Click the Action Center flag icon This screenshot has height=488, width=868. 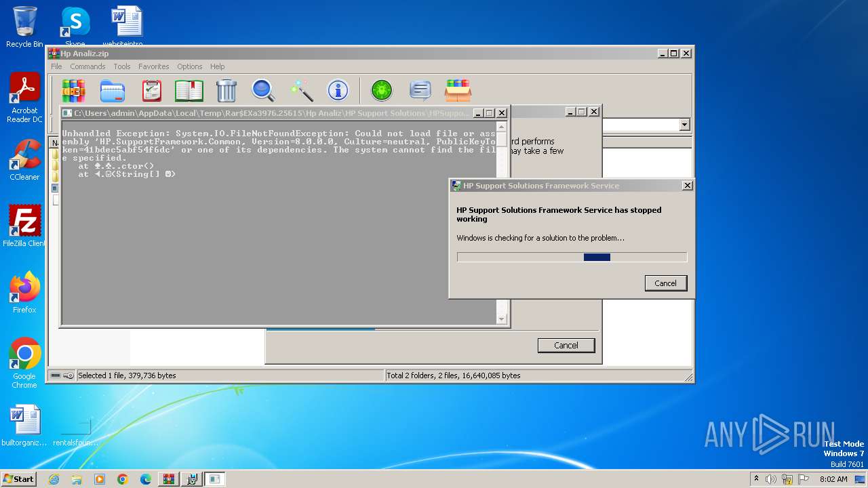pos(804,479)
